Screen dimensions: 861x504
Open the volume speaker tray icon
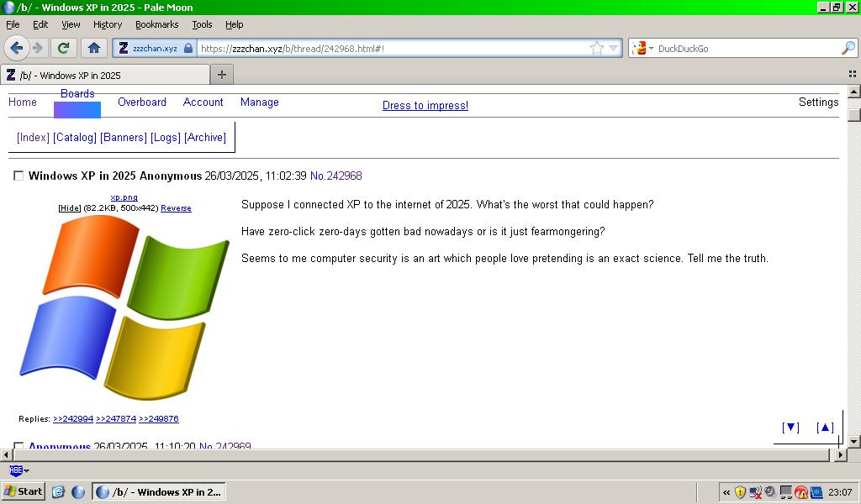coord(770,492)
